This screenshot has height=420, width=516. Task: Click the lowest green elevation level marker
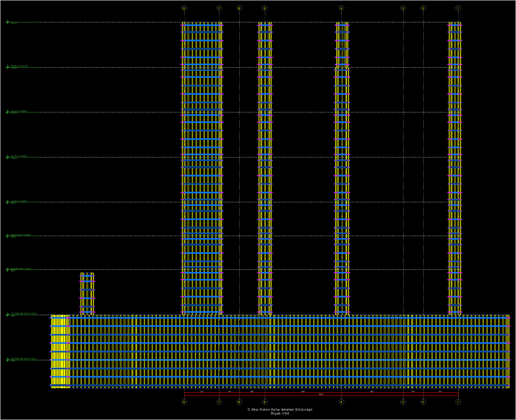(7, 360)
